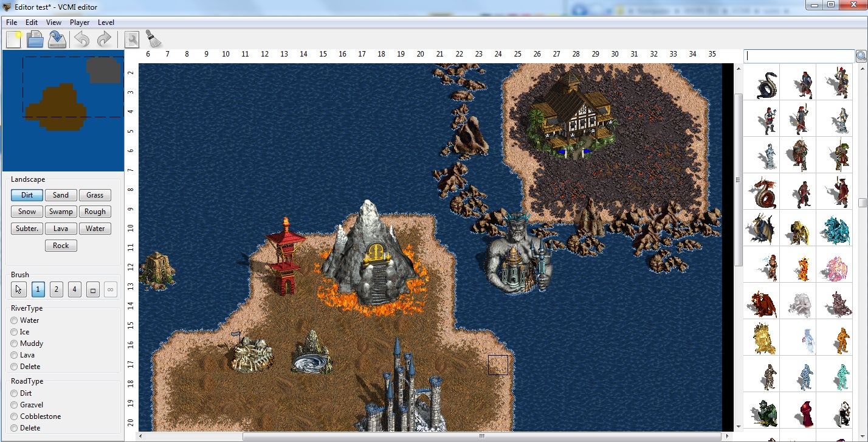
Task: Set brush size to 1
Action: tap(38, 289)
